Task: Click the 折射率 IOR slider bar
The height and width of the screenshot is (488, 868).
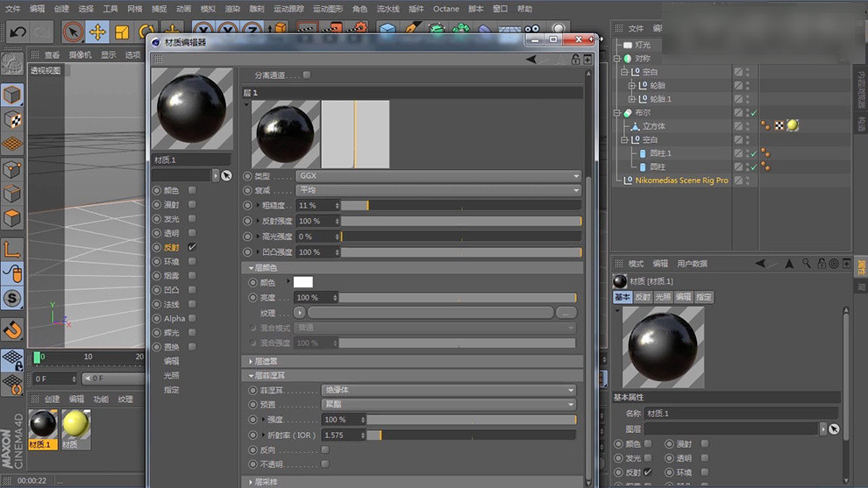Action: pos(471,435)
